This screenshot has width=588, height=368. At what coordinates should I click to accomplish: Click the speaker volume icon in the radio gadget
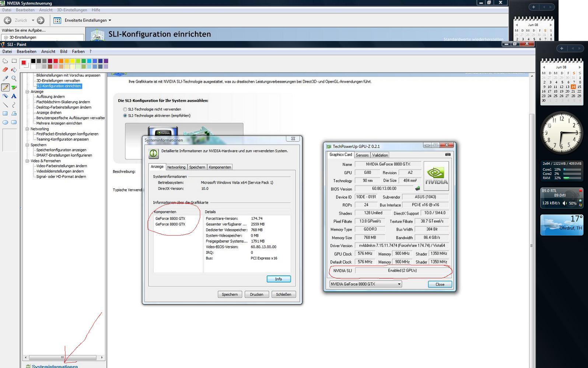click(x=564, y=203)
